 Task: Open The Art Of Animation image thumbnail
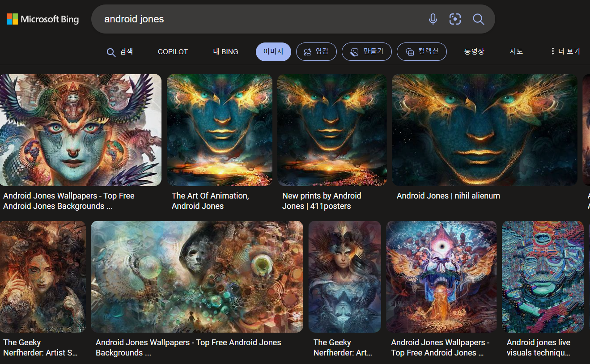click(220, 130)
